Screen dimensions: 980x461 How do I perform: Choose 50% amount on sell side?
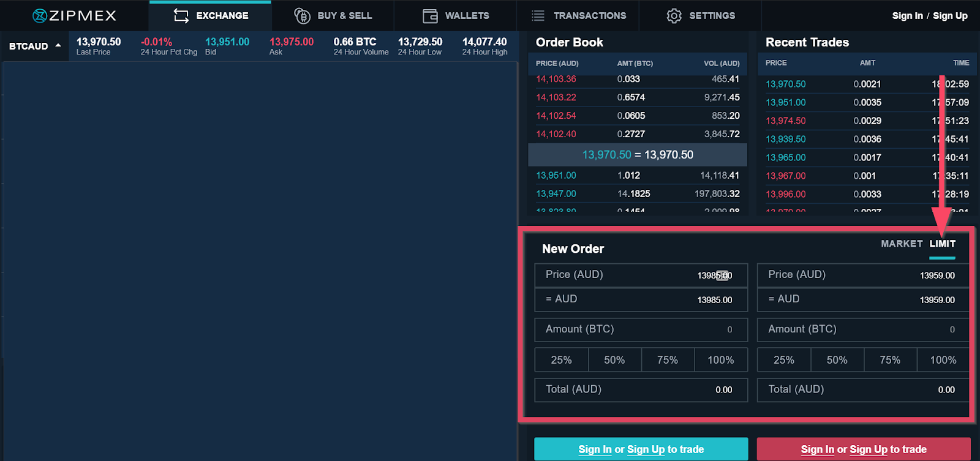pos(837,360)
